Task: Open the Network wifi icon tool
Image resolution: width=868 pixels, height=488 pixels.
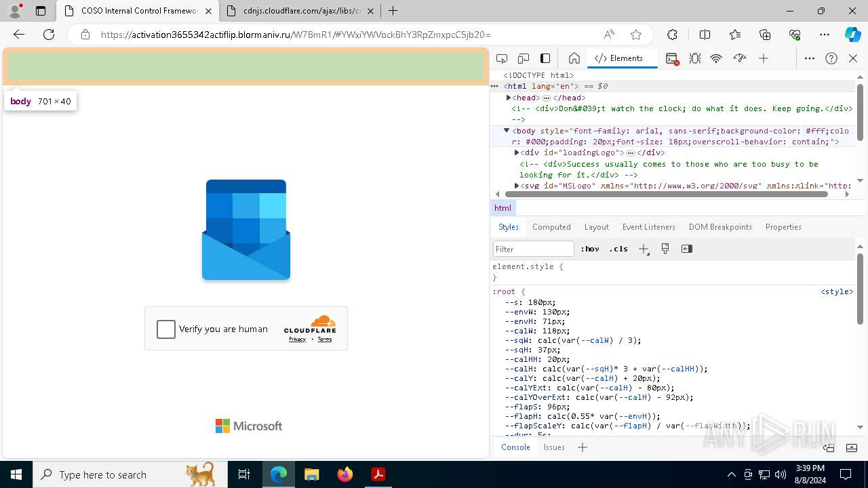Action: (716, 58)
